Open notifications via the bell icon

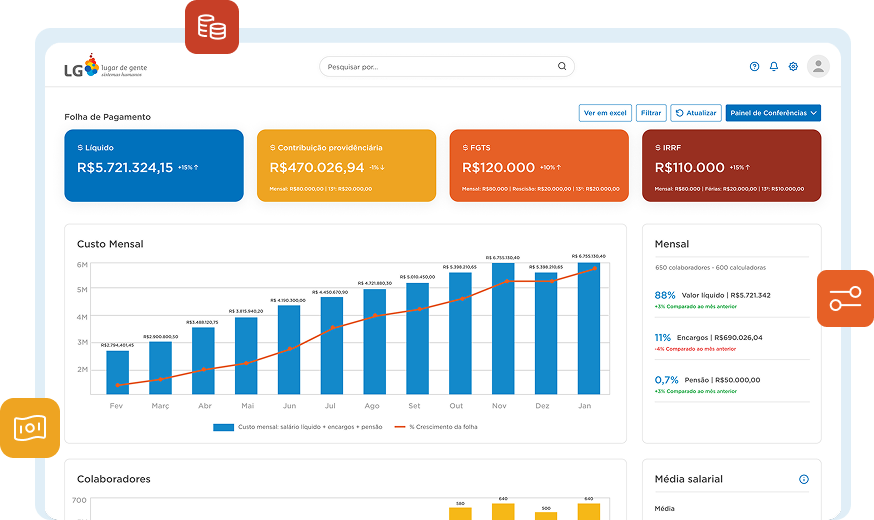[x=773, y=67]
